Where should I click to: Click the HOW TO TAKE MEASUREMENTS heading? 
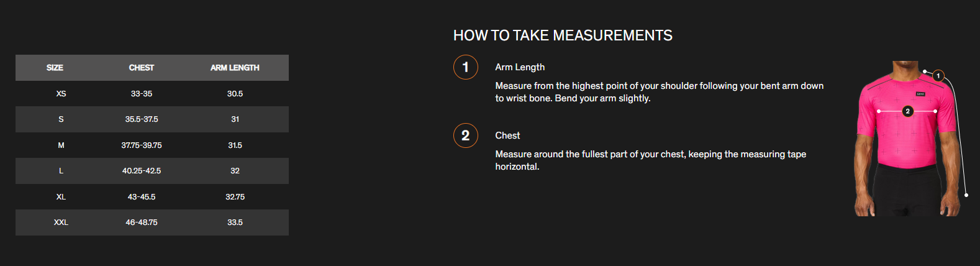(x=563, y=35)
